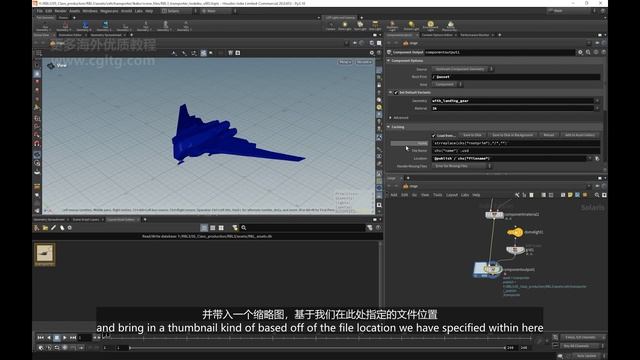Click the network editor search magnifier
640x360 pixels.
pyautogui.click(x=597, y=195)
